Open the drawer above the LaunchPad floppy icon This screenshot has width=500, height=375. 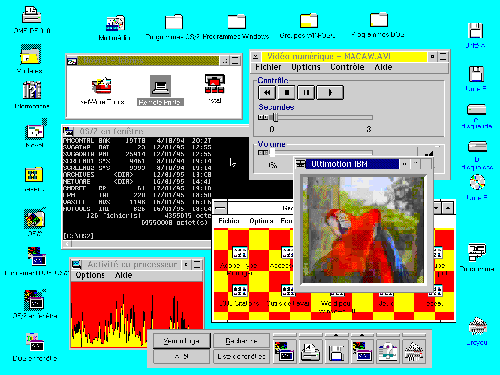[x=337, y=335]
